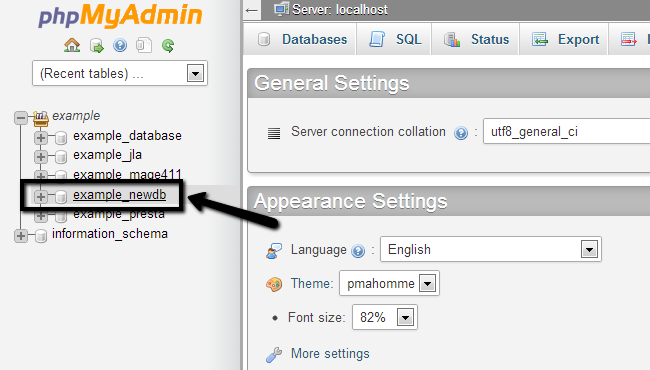The width and height of the screenshot is (650, 370).
Task: Open the Export tab
Action: click(564, 39)
